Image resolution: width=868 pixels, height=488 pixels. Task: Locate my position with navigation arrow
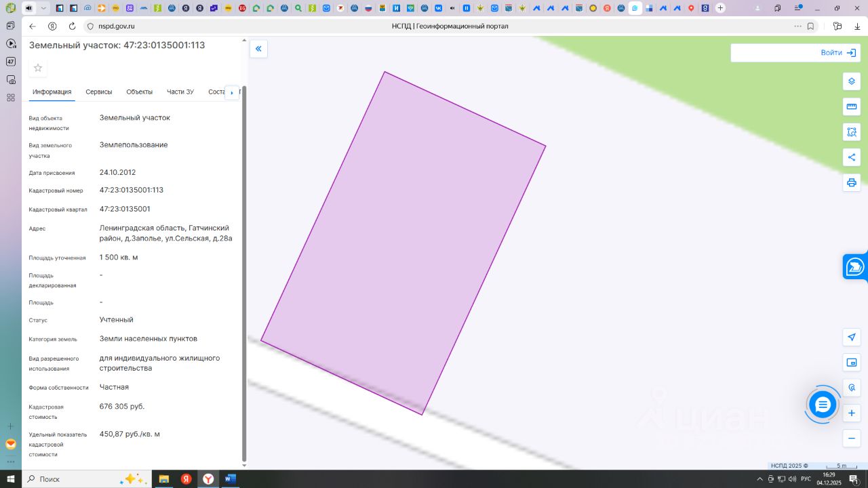(x=852, y=337)
